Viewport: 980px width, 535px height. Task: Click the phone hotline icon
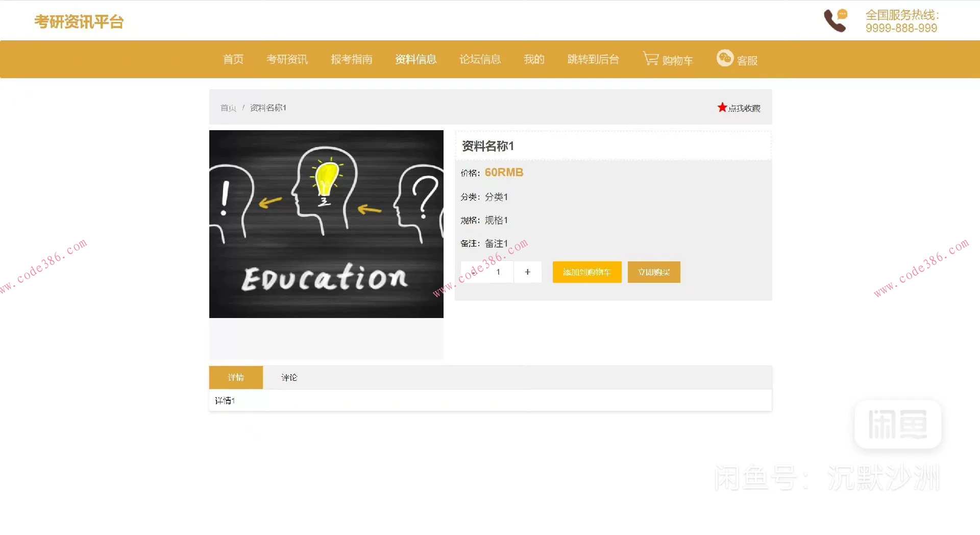[x=835, y=21]
